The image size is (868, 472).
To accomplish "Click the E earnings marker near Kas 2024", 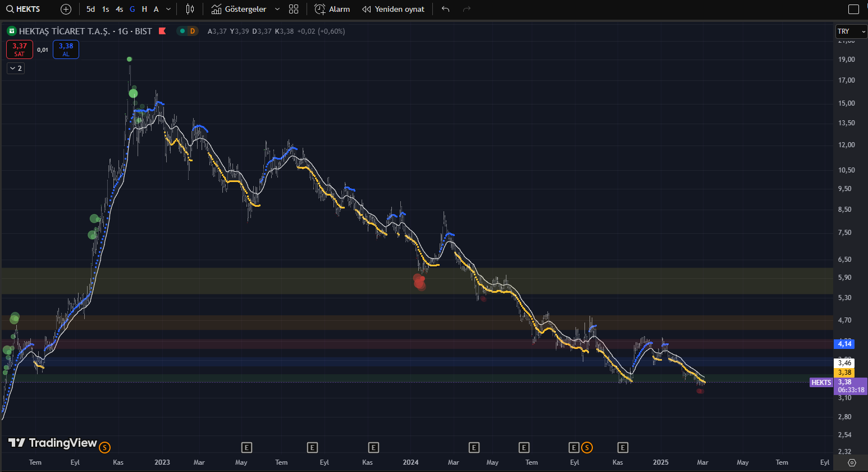I will (623, 448).
